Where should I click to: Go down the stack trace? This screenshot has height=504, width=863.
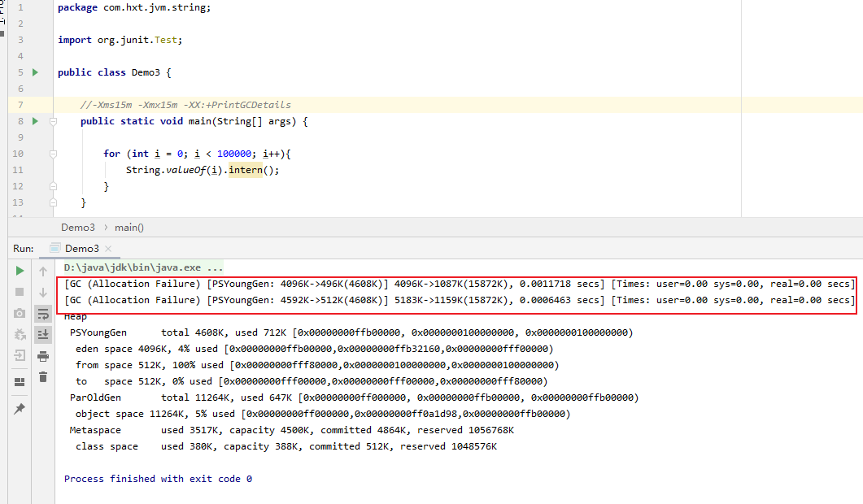(x=43, y=292)
